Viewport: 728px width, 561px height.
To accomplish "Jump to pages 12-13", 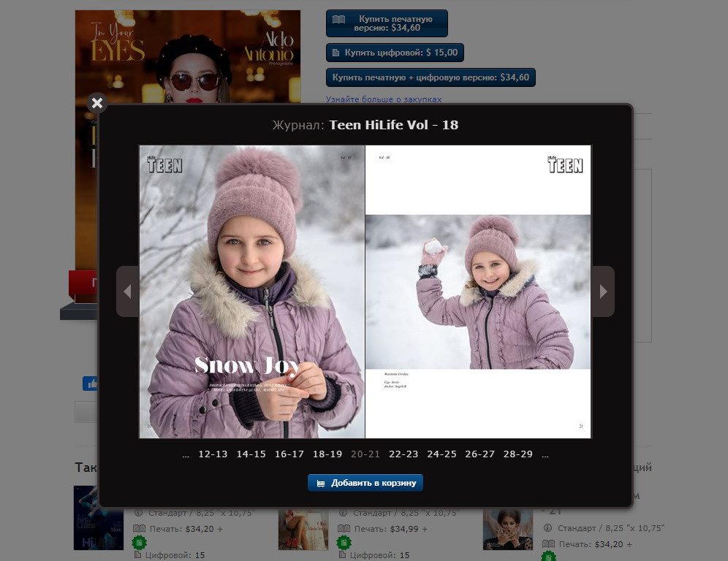I will (213, 454).
